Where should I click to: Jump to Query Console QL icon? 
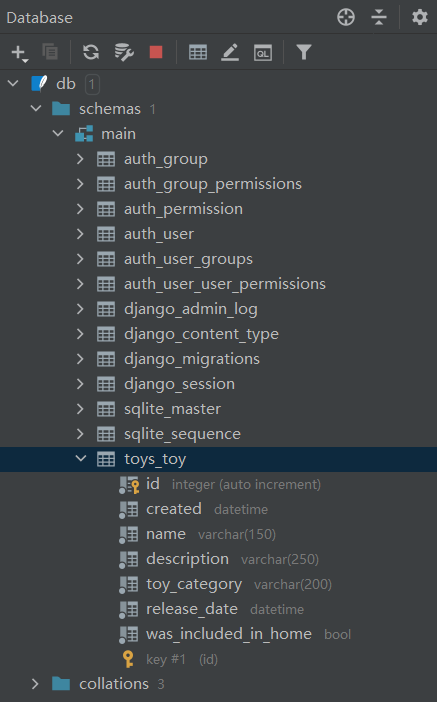[x=263, y=53]
